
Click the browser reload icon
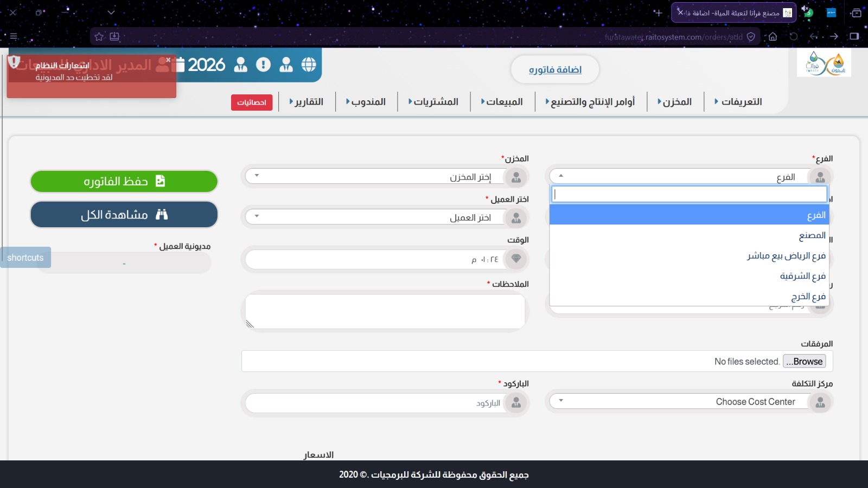pyautogui.click(x=794, y=37)
